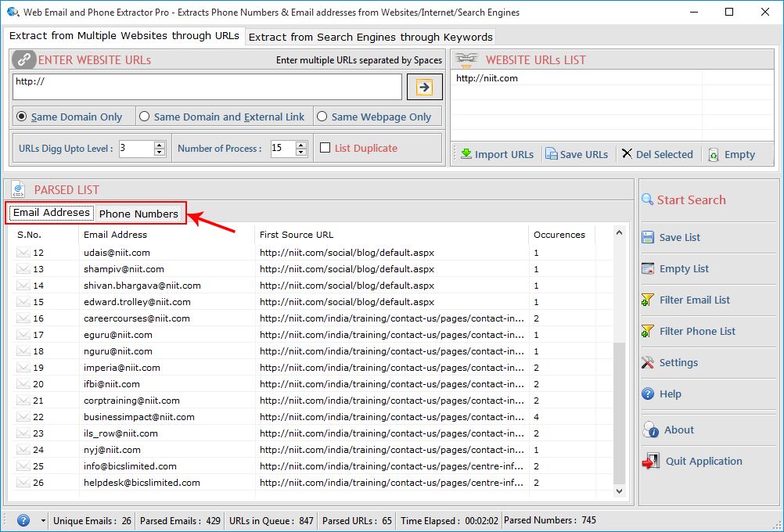Increase the Number of Process value
The height and width of the screenshot is (532, 784).
coord(301,145)
